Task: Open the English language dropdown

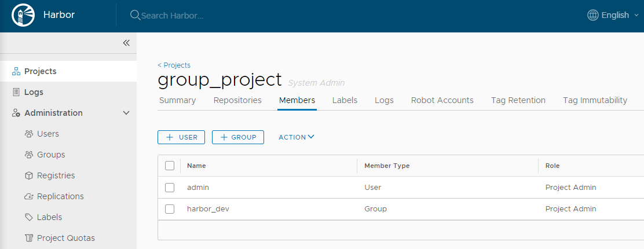Action: [616, 15]
